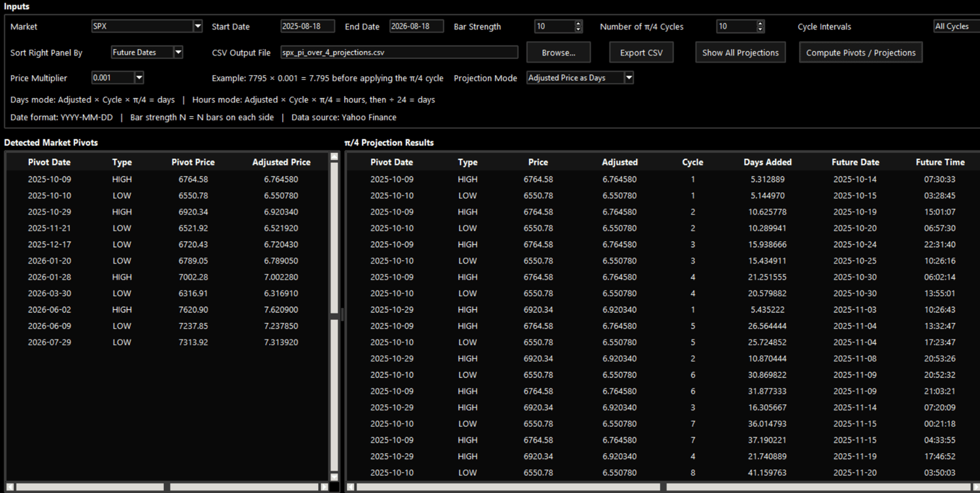Select pivot row dated 2026-03-30
Image resolution: width=980 pixels, height=493 pixels.
click(x=167, y=294)
